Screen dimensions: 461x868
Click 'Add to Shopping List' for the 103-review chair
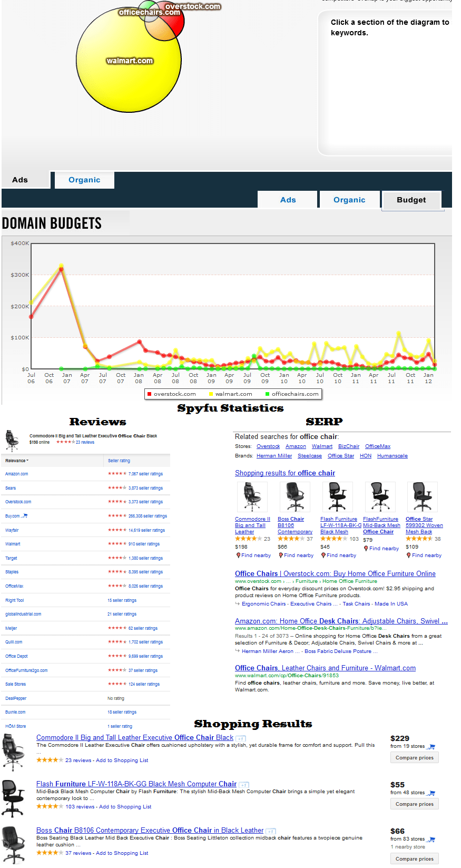(x=125, y=807)
